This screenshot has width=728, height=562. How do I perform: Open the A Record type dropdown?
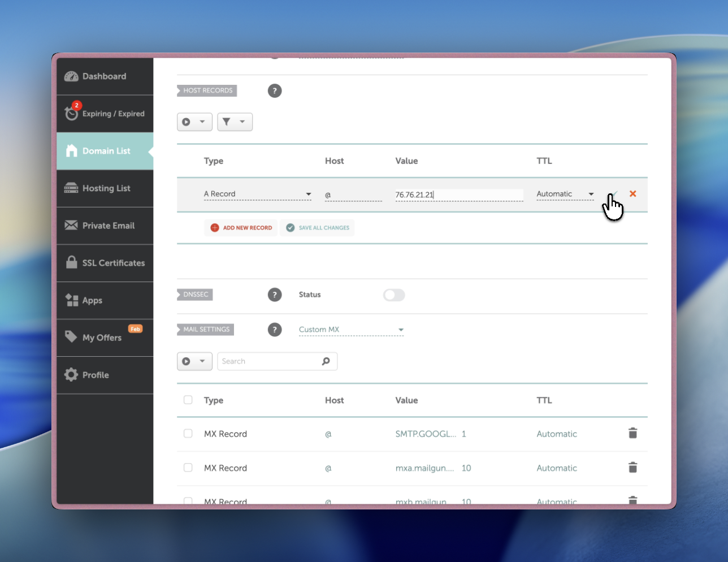tap(258, 193)
